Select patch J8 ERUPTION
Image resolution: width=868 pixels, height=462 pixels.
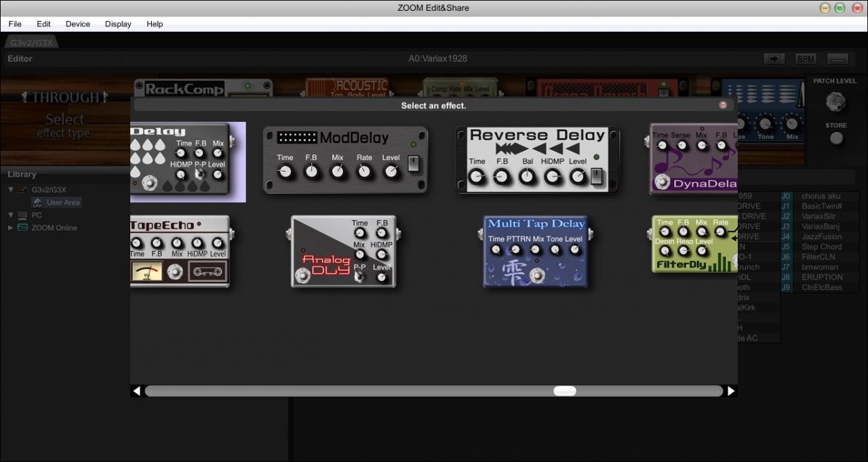pos(820,277)
